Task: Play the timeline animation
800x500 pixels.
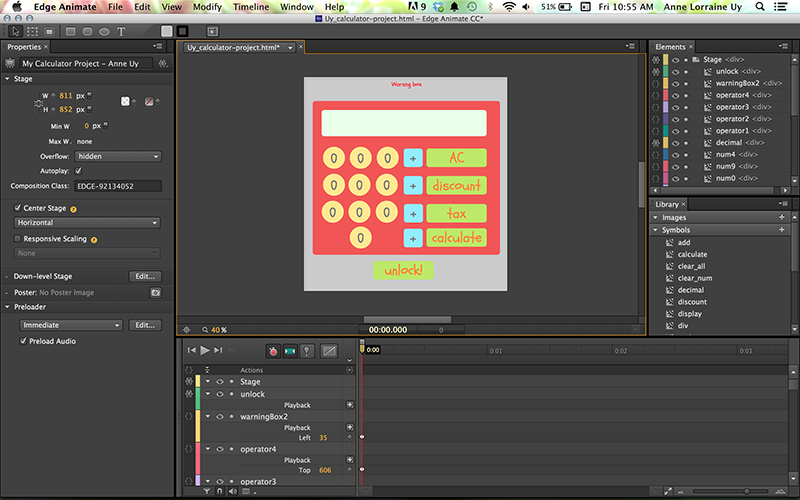Action: [205, 350]
